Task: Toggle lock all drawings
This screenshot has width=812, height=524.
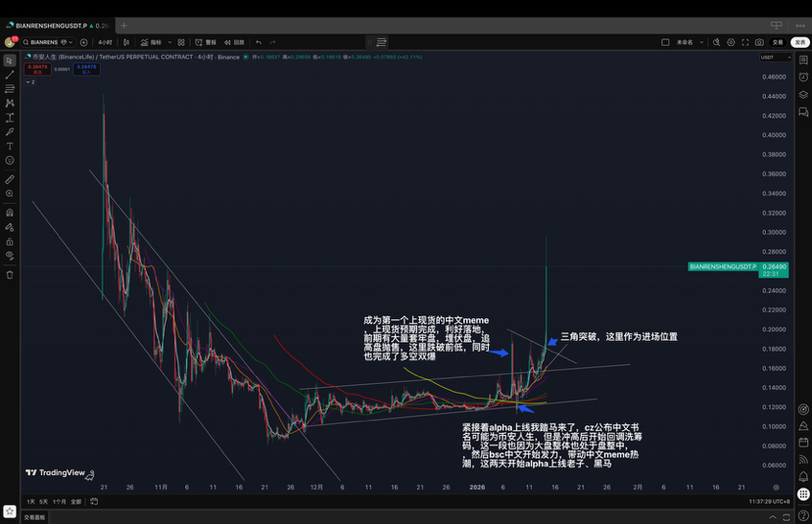Action: pyautogui.click(x=10, y=241)
